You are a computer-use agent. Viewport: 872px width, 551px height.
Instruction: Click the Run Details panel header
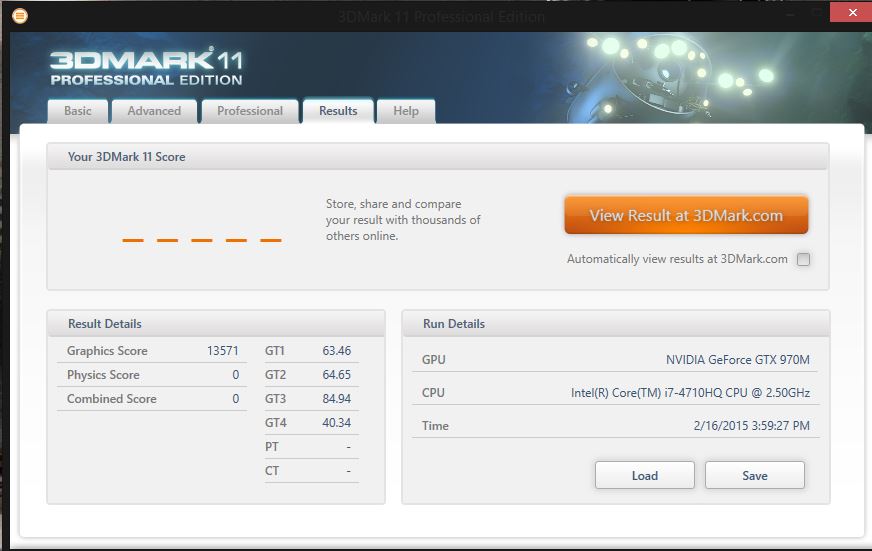[x=616, y=324]
